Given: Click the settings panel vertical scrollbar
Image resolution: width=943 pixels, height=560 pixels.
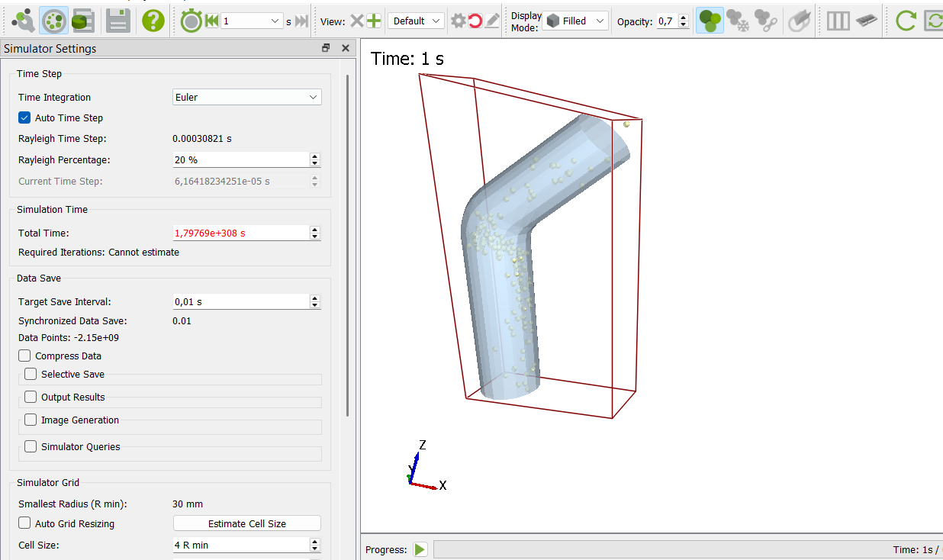Looking at the screenshot, I should point(348,244).
